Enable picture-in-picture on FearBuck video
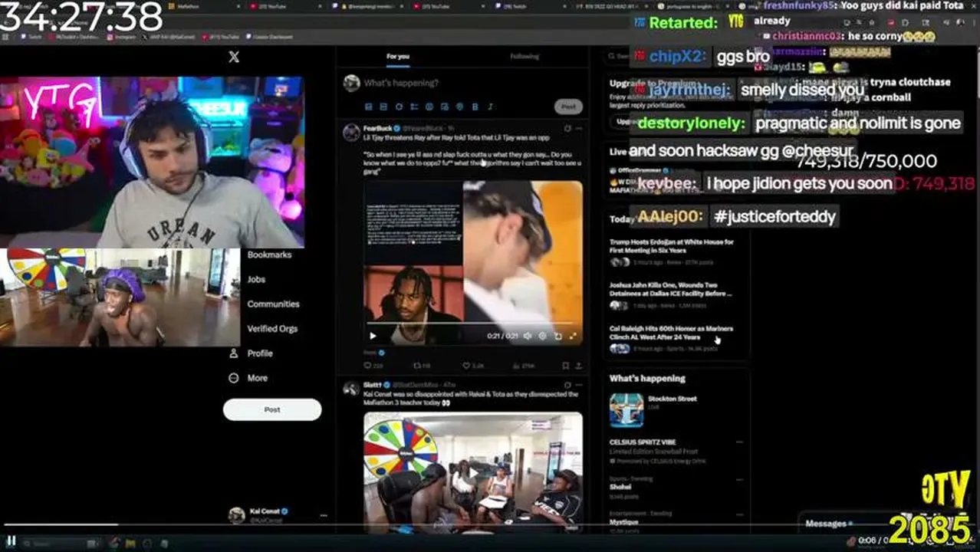Image resolution: width=980 pixels, height=552 pixels. 557,336
